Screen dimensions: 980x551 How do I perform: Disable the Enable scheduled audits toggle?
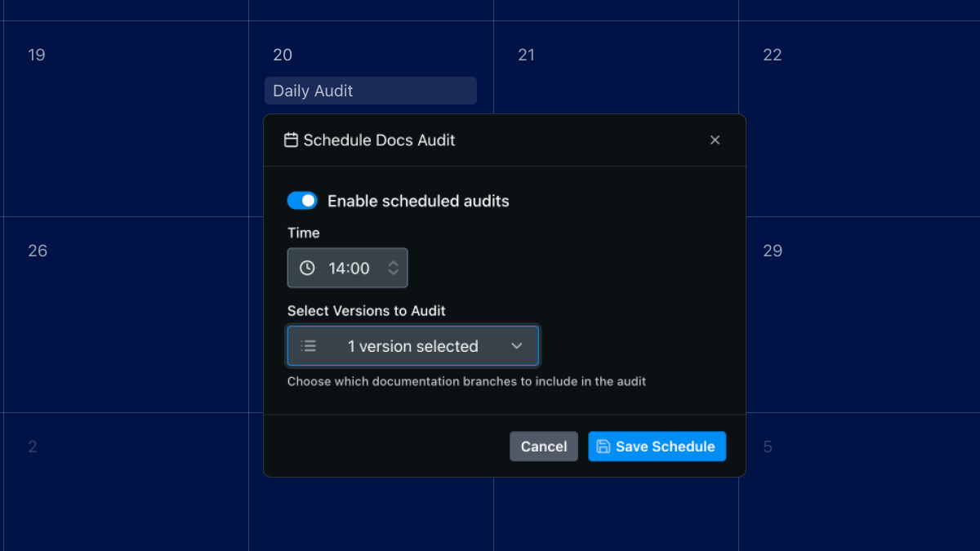302,200
